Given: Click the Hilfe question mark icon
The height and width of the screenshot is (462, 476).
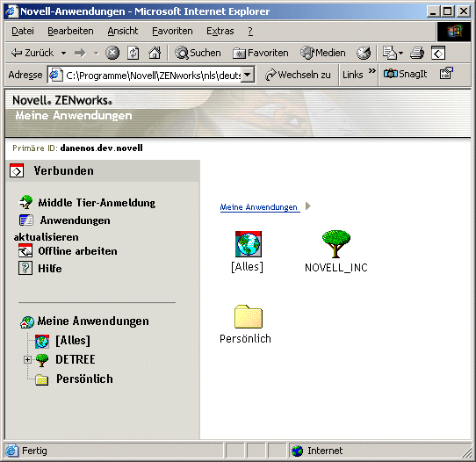Looking at the screenshot, I should (25, 268).
